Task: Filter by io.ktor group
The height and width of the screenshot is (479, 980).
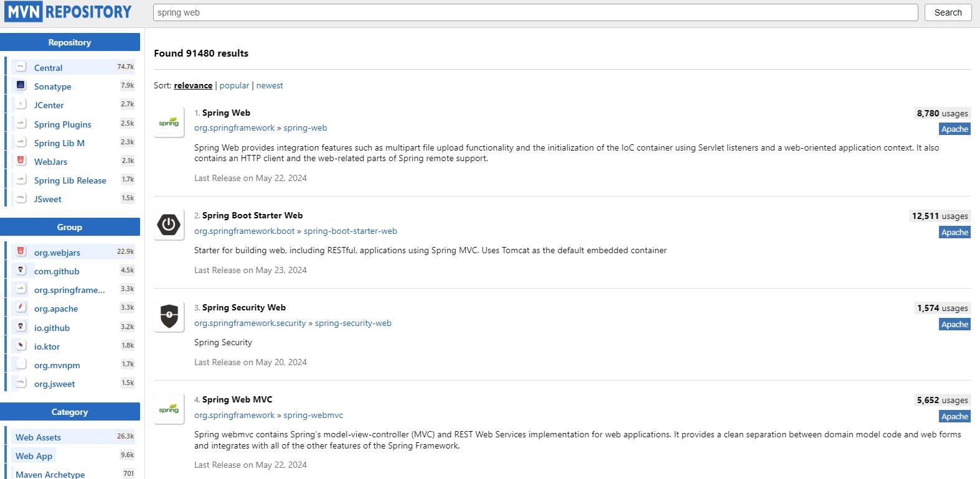Action: pyautogui.click(x=47, y=346)
